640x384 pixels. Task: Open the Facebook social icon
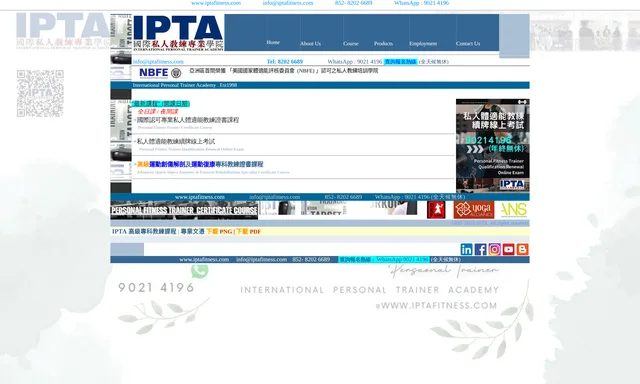[480, 249]
